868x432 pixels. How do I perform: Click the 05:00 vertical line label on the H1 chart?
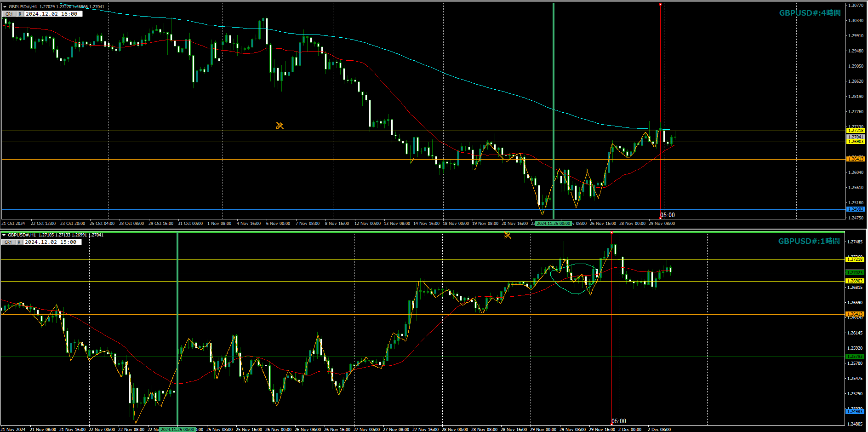tap(619, 421)
